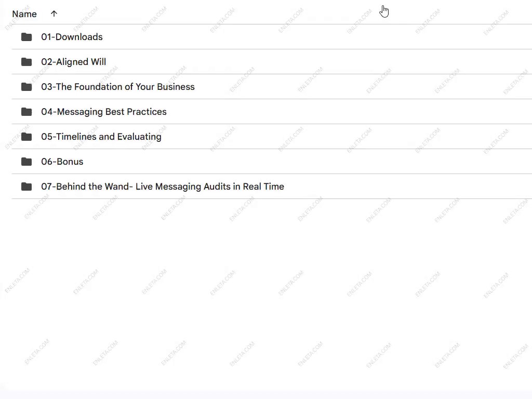Click blank row space right of 04-Messaging Best Practices
532x399 pixels.
click(338, 112)
